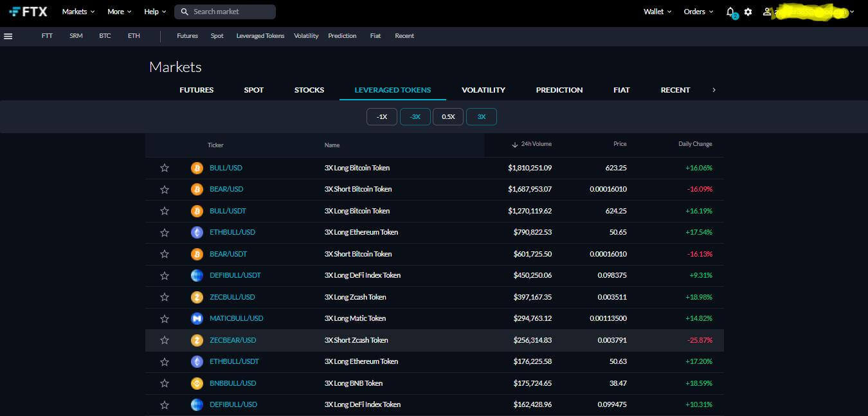Image resolution: width=868 pixels, height=416 pixels.
Task: Click Bitcoin icon beside BULL/USDT
Action: pos(197,211)
